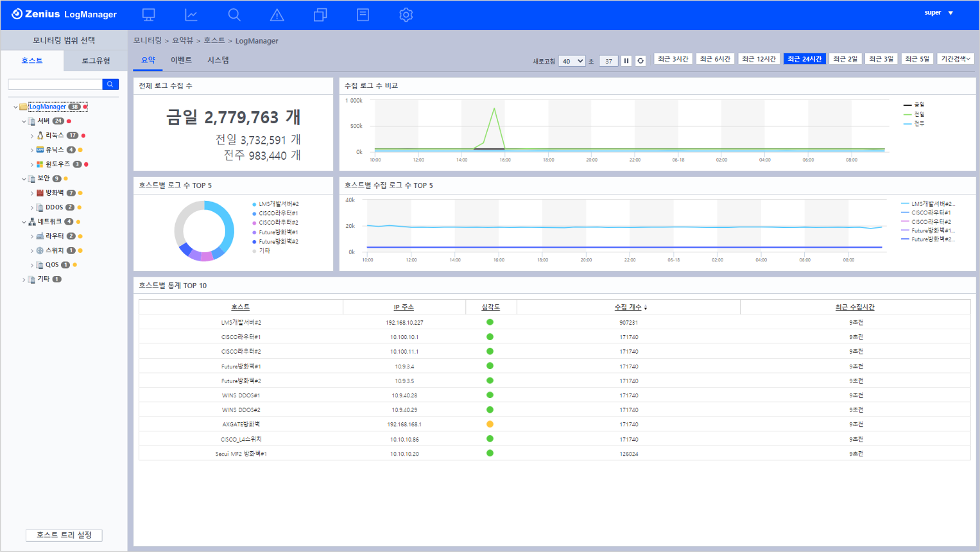Viewport: 980px width, 552px height.
Task: Open the 기간검색 dropdown
Action: click(x=956, y=59)
